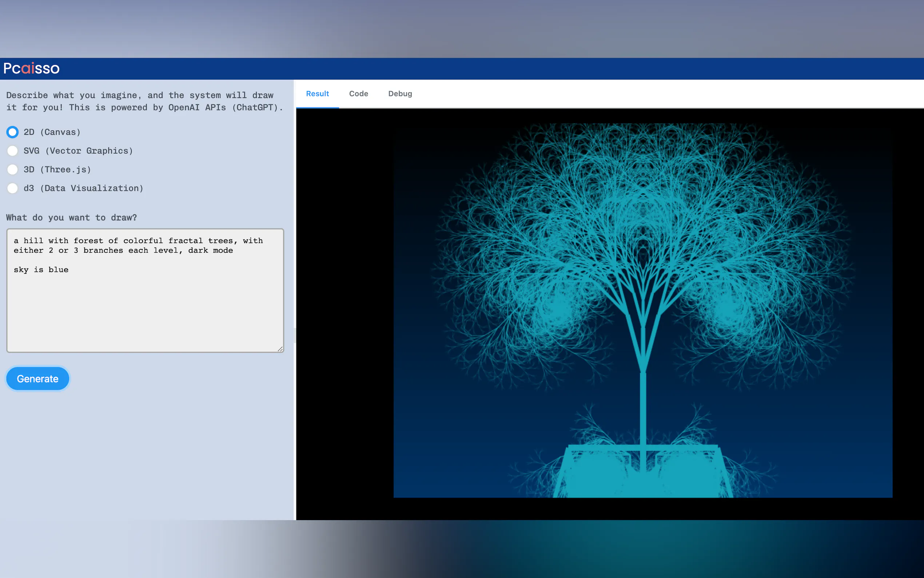Click the 'SVG (Vector Graphics)' label text
This screenshot has width=924, height=578.
tap(78, 151)
